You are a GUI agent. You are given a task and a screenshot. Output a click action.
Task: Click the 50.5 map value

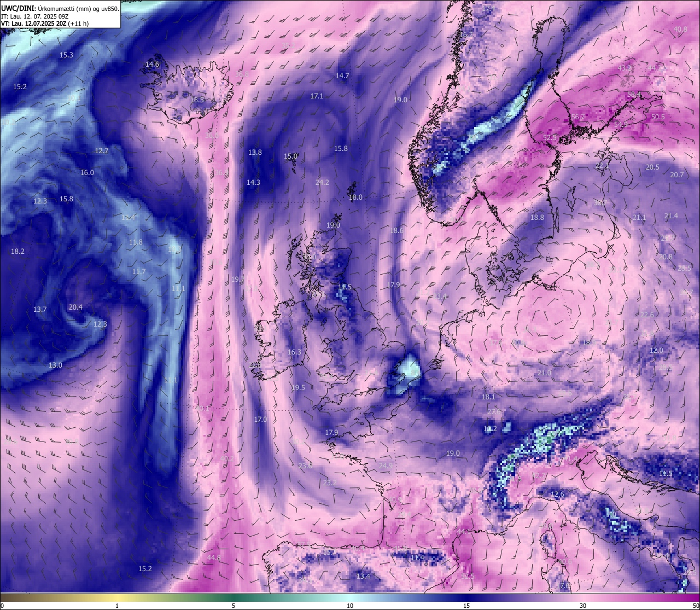tap(658, 117)
